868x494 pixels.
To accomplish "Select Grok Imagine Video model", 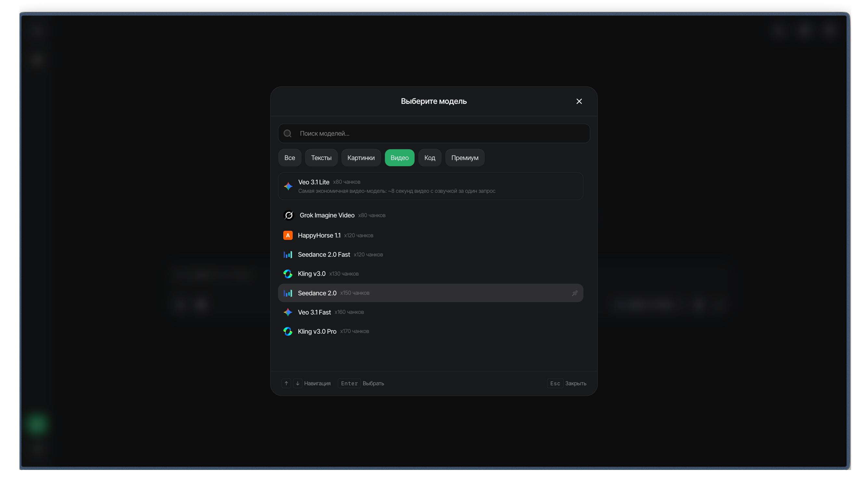I will [x=430, y=216].
